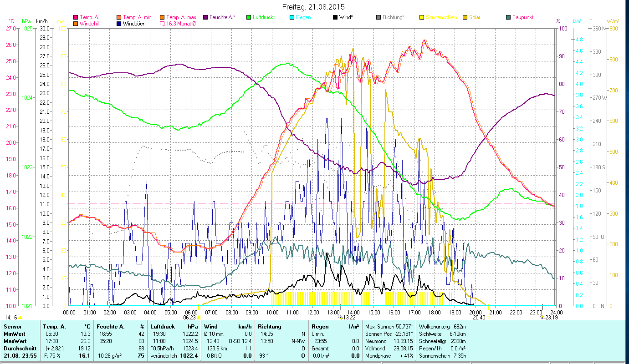
Task: Select the Durchschnitt row label
Action: 19,349
